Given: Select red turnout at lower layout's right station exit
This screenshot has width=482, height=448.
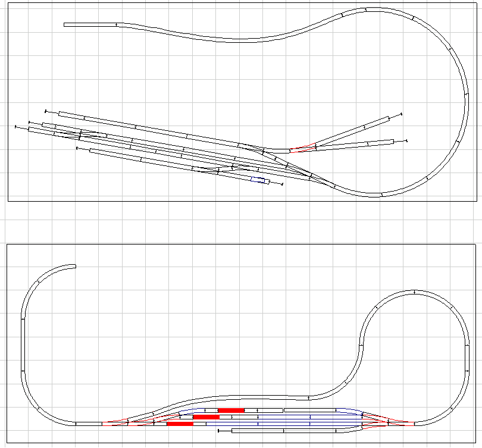Looking at the screenshot, I should click(402, 423).
